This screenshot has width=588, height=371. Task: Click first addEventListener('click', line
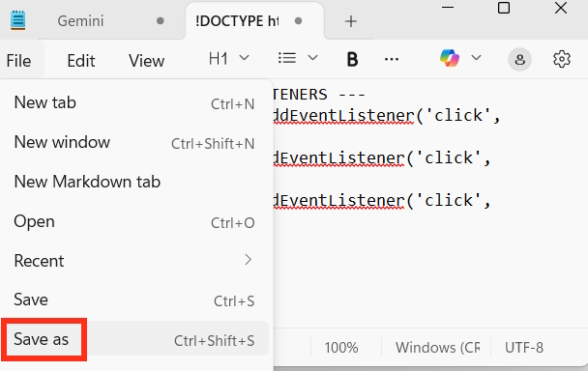(x=387, y=115)
